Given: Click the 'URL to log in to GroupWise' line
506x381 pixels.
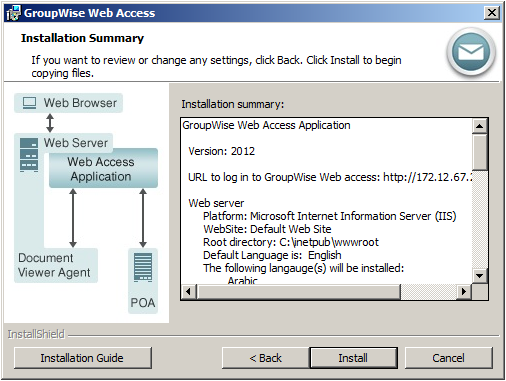Looking at the screenshot, I should [330, 177].
